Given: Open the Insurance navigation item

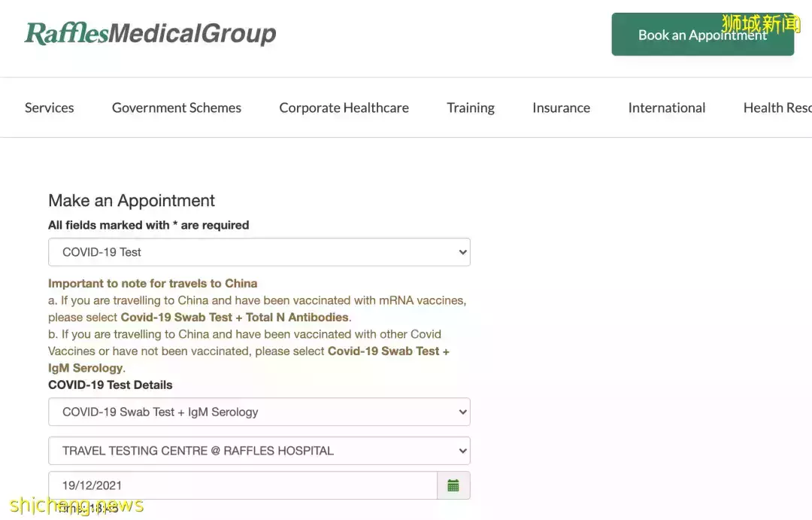Looking at the screenshot, I should [561, 108].
